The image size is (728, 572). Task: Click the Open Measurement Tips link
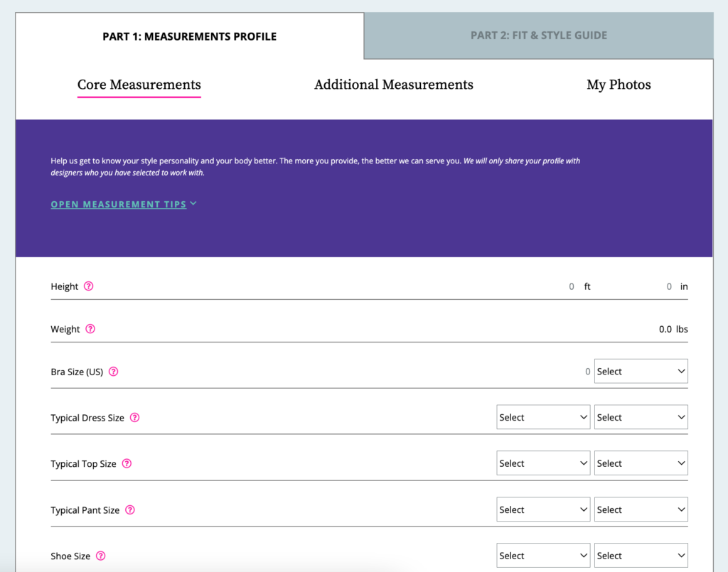119,204
